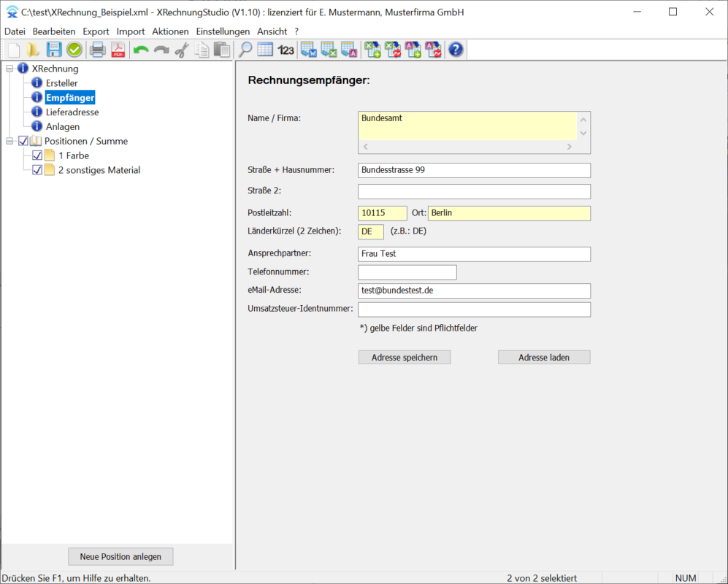Collapse the Positionen / Summe tree node
Image resolution: width=728 pixels, height=584 pixels.
coord(9,141)
